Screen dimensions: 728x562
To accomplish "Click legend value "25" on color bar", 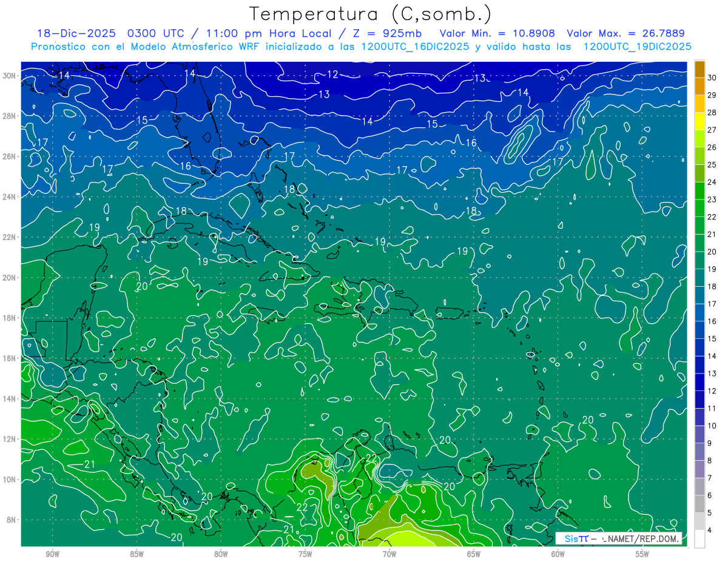I will (712, 164).
